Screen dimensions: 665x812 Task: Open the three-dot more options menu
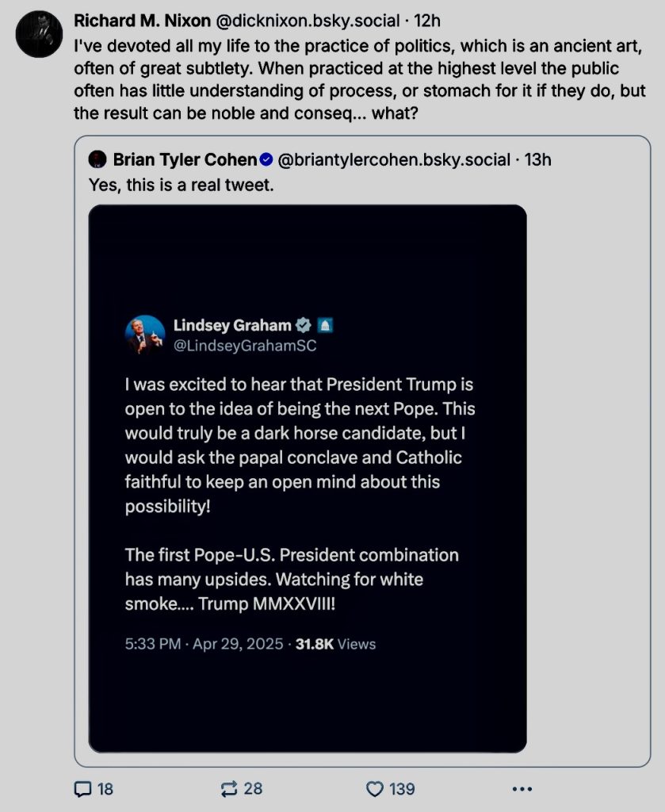pos(521,788)
